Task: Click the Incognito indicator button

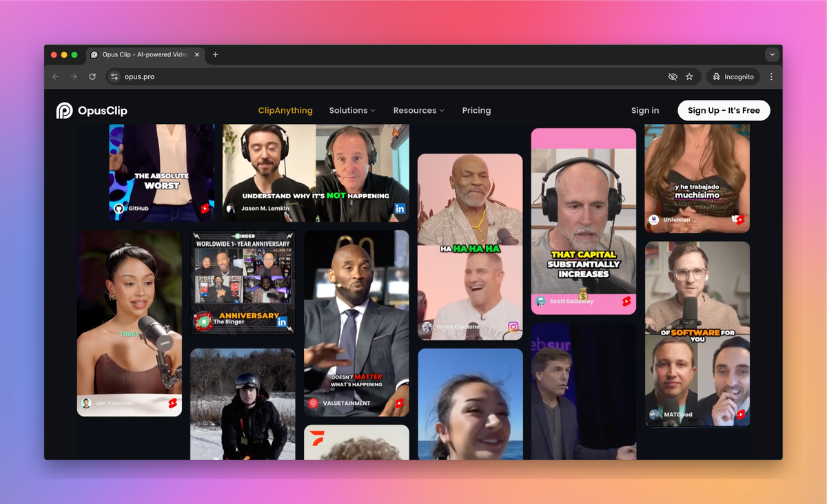Action: click(733, 76)
